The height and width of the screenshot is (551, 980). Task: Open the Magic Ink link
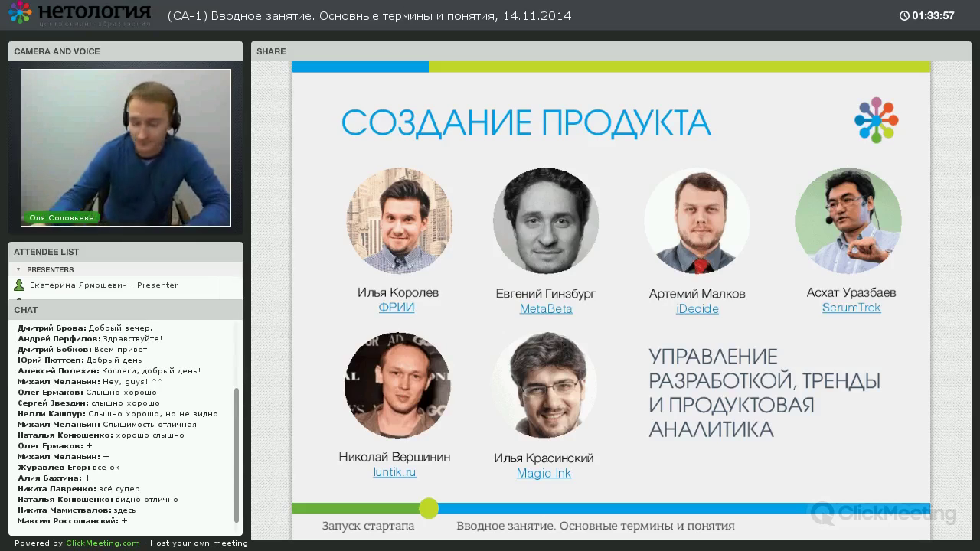544,474
